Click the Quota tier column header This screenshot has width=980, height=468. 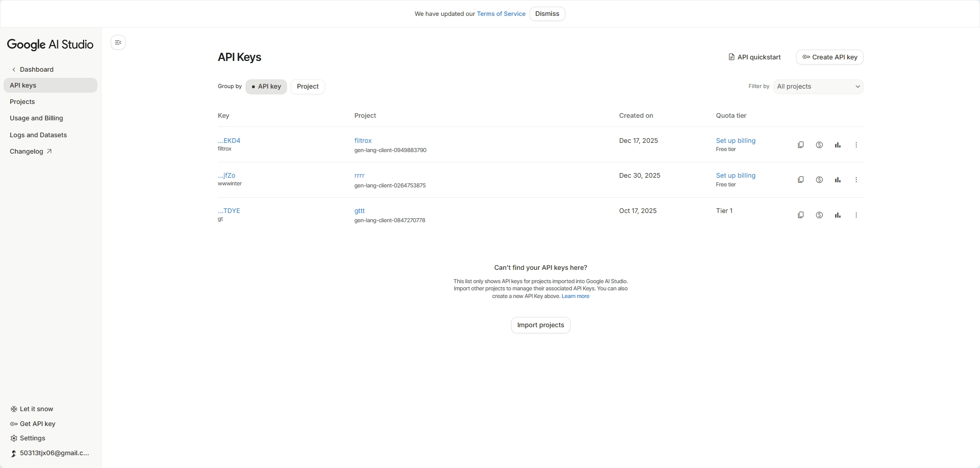tap(731, 116)
